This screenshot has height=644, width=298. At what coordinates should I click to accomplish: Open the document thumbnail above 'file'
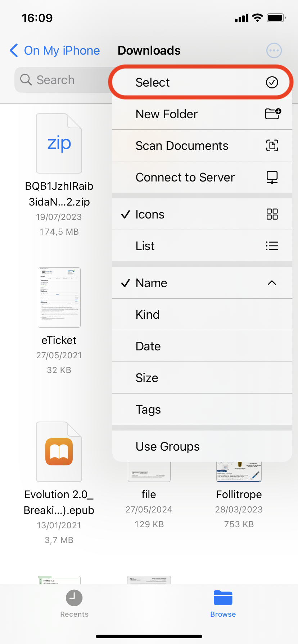click(149, 471)
